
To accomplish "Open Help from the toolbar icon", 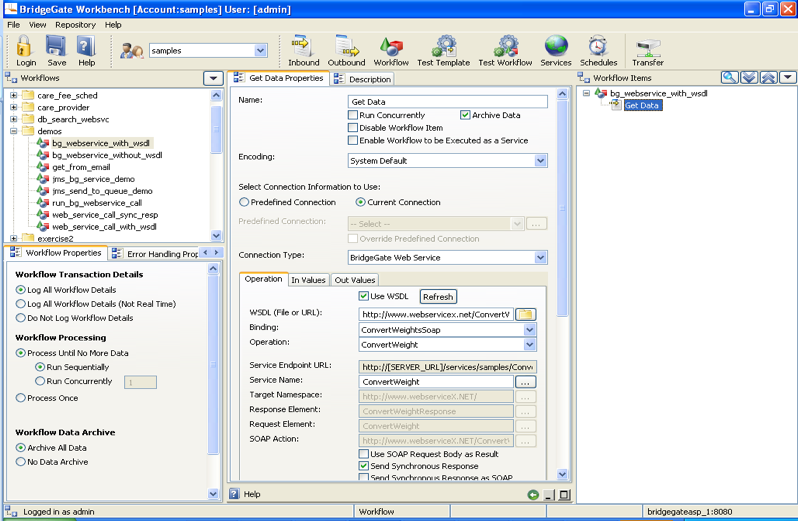I will click(x=86, y=46).
